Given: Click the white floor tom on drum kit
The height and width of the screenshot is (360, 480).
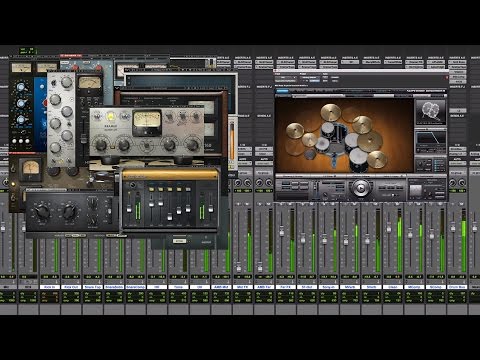Looking at the screenshot, I should (358, 157).
